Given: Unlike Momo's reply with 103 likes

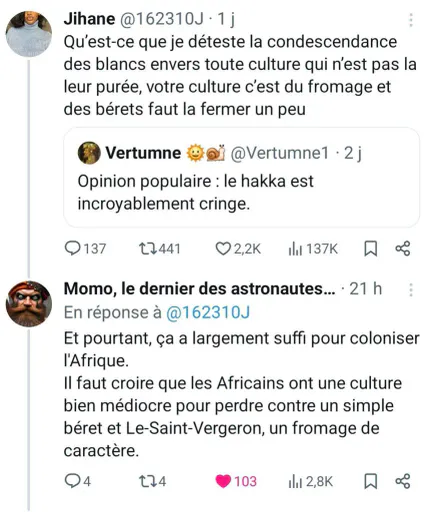Looking at the screenshot, I should 223,481.
